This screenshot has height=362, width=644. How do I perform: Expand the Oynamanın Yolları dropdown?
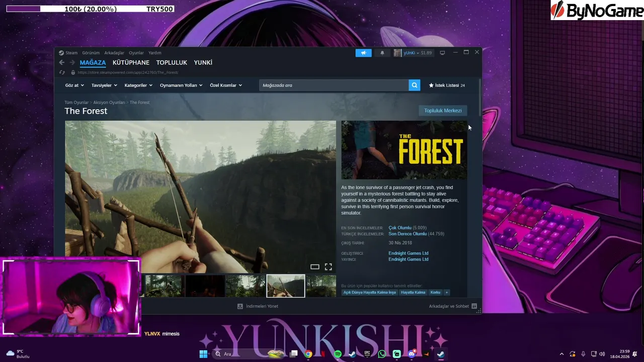coord(181,85)
